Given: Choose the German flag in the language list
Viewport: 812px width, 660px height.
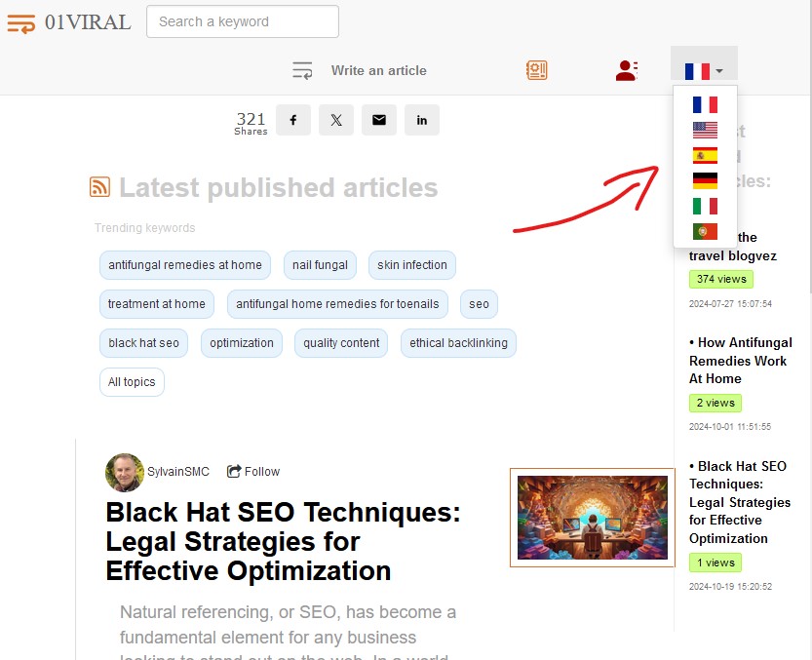Looking at the screenshot, I should pyautogui.click(x=705, y=180).
